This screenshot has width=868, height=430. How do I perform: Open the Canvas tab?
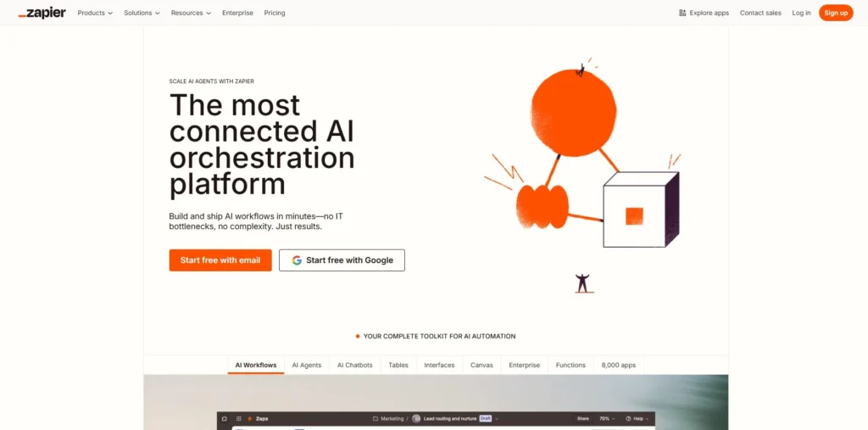481,366
